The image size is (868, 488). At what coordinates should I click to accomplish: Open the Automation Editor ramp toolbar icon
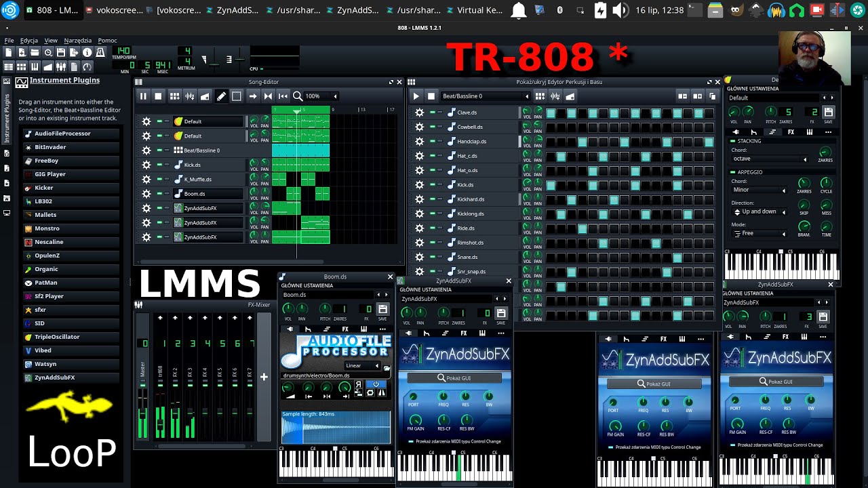pos(47,66)
